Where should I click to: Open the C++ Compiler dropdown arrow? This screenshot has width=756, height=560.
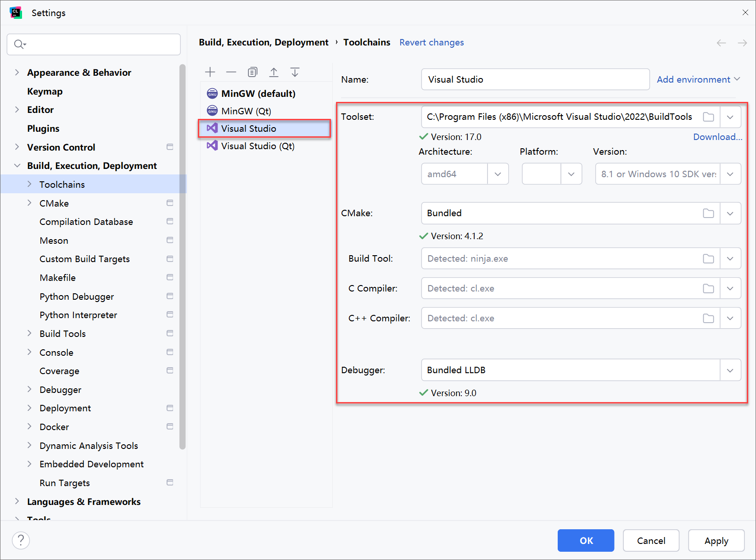tap(730, 319)
